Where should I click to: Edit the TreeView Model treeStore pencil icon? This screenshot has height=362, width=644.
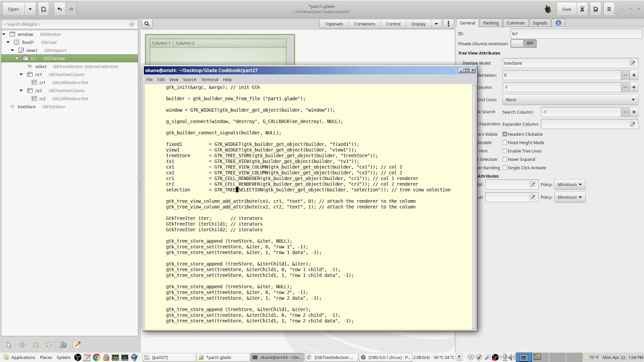tap(632, 63)
